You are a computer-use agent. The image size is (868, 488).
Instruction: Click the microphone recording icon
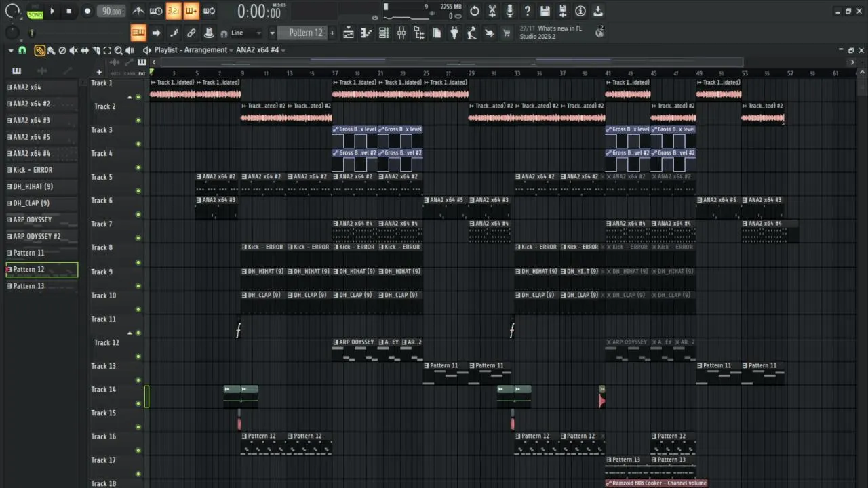pos(509,11)
